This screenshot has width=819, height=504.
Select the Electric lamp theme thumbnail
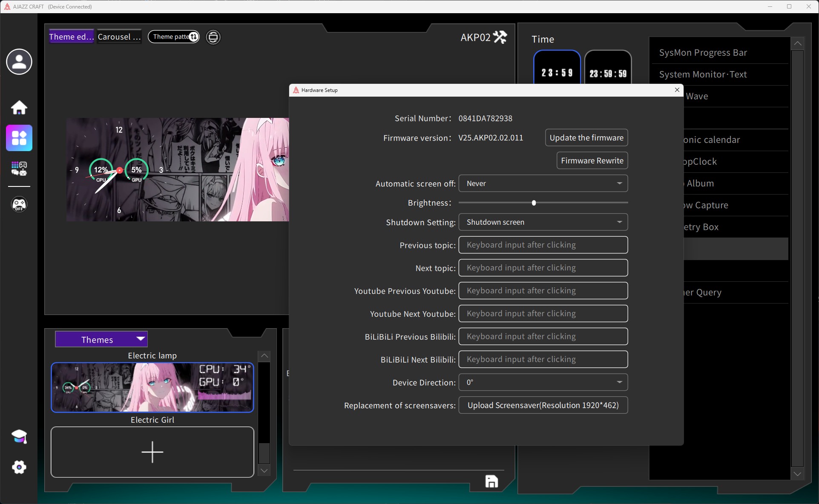[x=152, y=387]
